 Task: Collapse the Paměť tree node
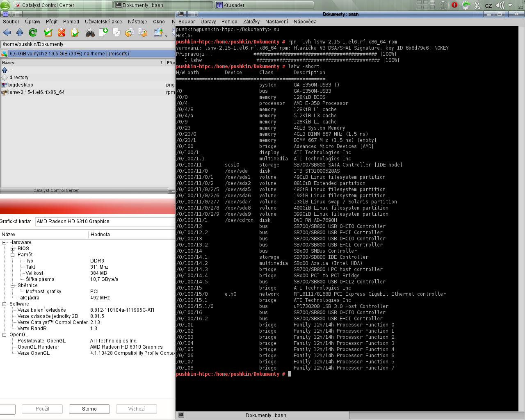[x=13, y=255]
